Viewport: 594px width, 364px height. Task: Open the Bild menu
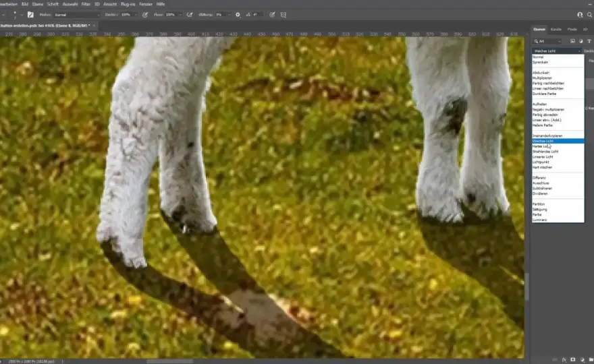pos(24,4)
